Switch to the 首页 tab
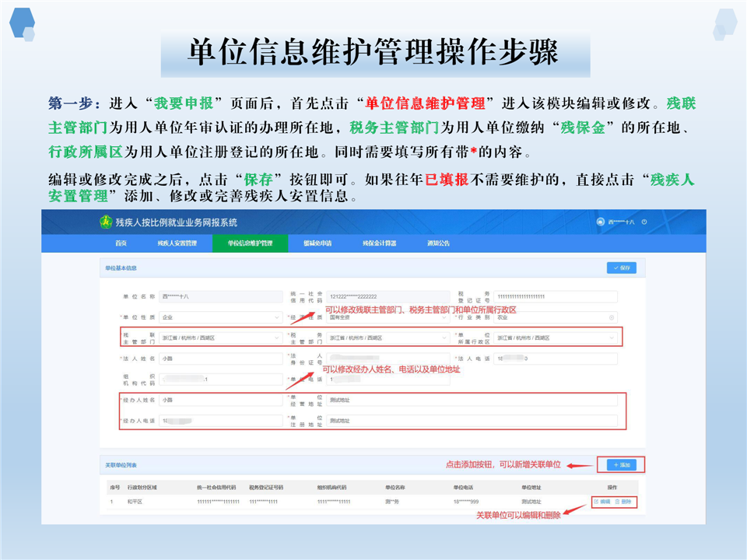This screenshot has height=560, width=747. tap(120, 243)
